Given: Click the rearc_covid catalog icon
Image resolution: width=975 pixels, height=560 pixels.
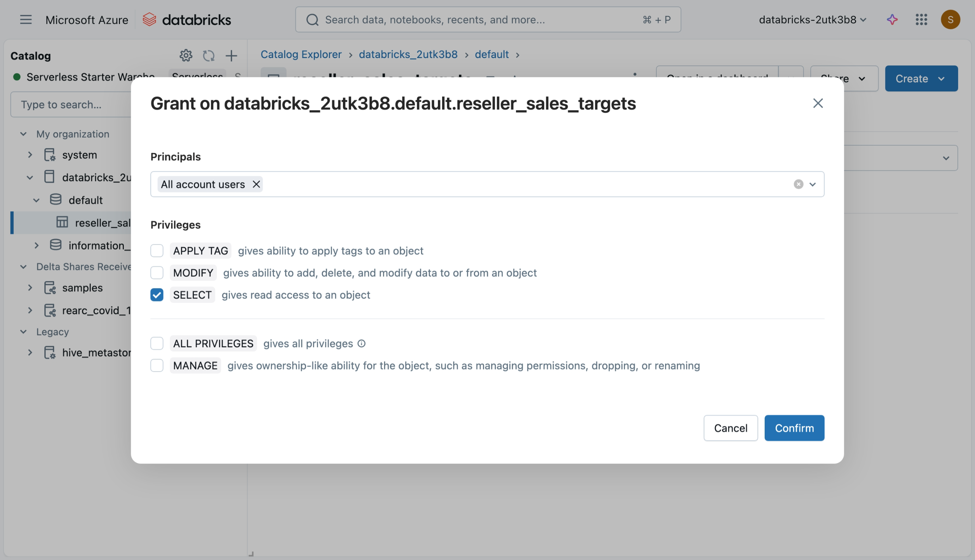Looking at the screenshot, I should [50, 310].
